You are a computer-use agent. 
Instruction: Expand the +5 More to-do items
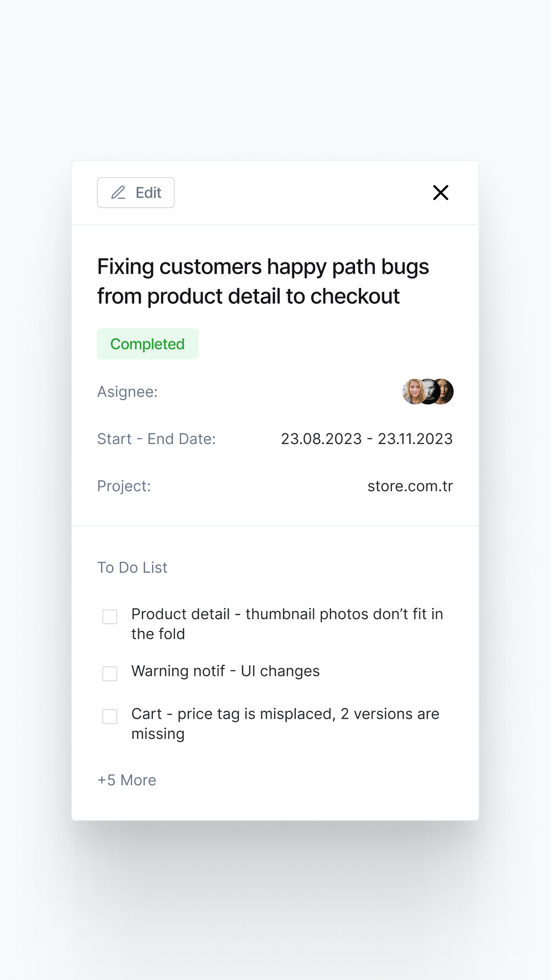[x=127, y=780]
